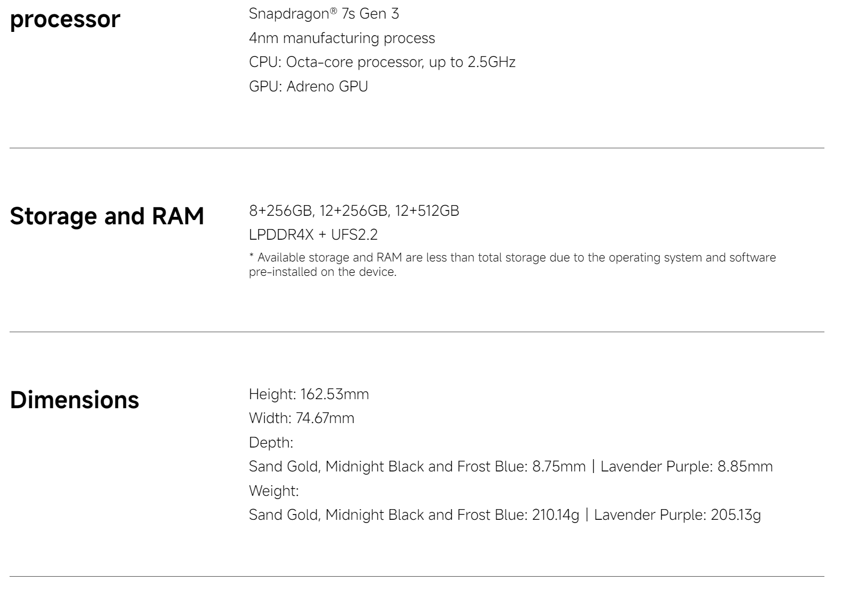Viewport: 868px width, 599px height.
Task: Click the divider line above Dimensions section
Action: (x=417, y=332)
